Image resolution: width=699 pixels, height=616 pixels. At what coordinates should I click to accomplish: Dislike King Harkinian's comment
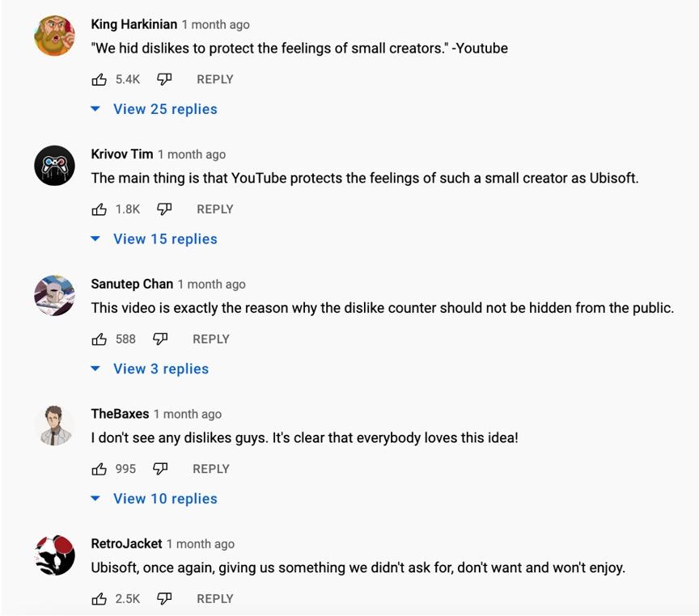[164, 79]
